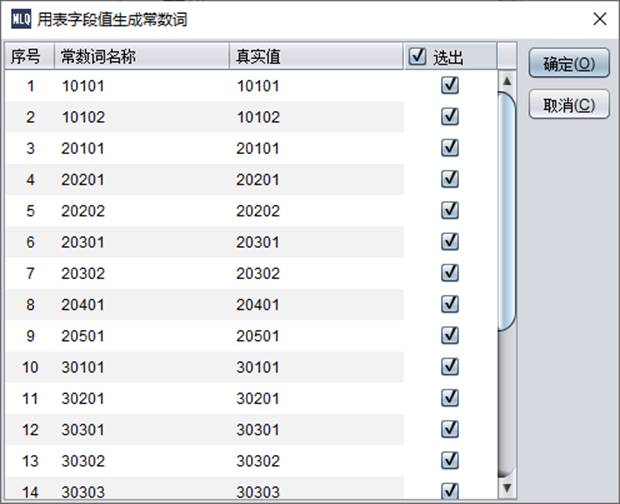
Task: Select the 常数词名称 cell 20301
Action: [x=83, y=242]
